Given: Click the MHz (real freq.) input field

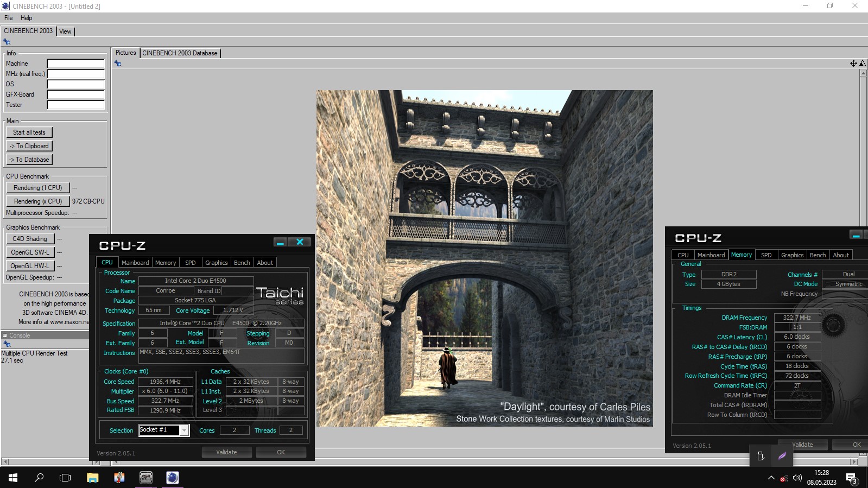Looking at the screenshot, I should tap(75, 74).
